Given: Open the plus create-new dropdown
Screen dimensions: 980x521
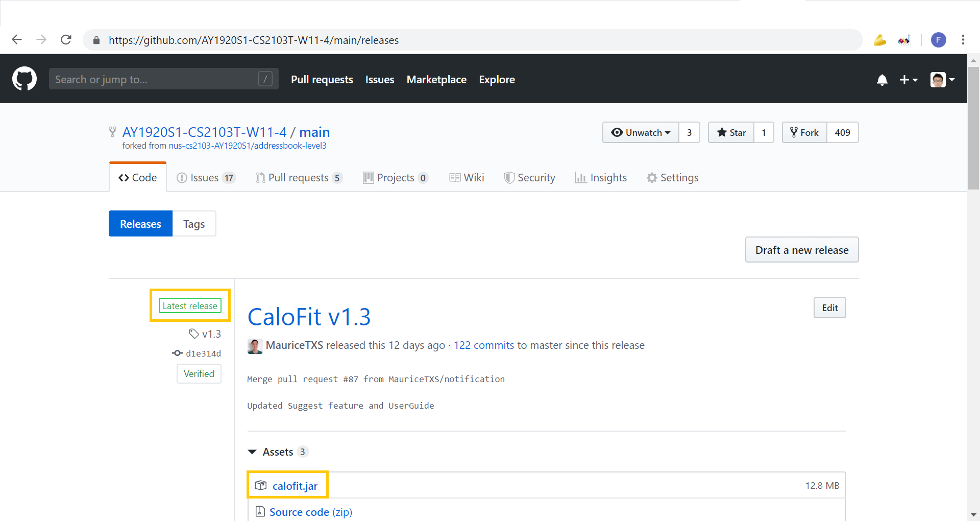Looking at the screenshot, I should [909, 80].
